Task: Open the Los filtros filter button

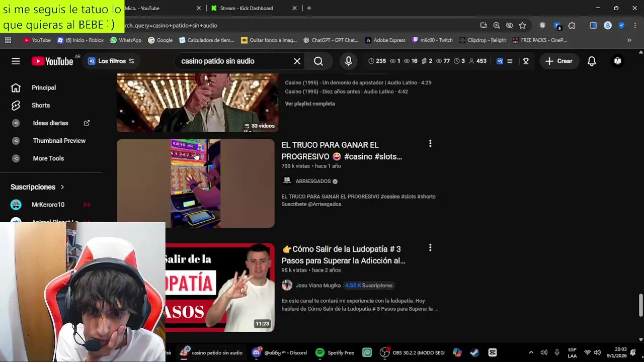Action: click(x=111, y=61)
